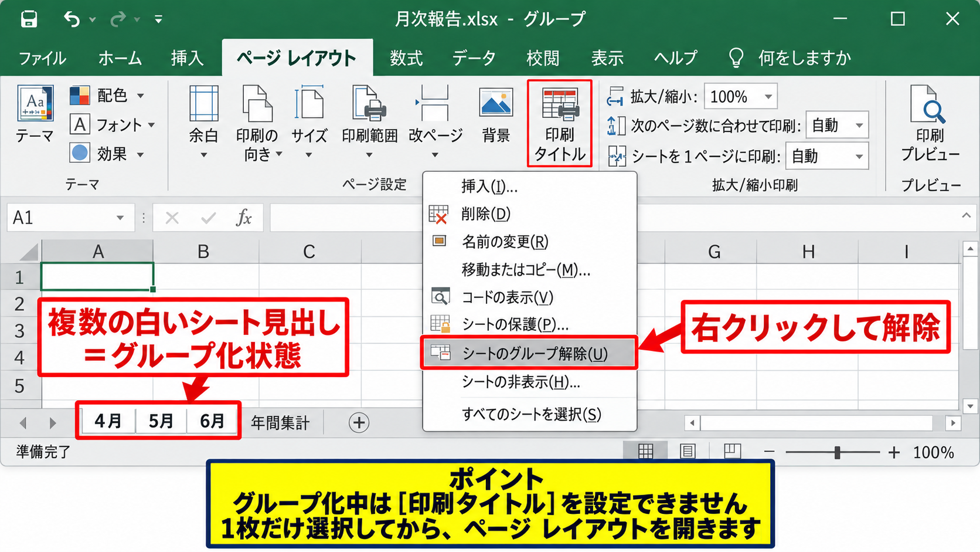This screenshot has height=552, width=980.
Task: Click cell A1 in the worksheet
Action: 97,276
